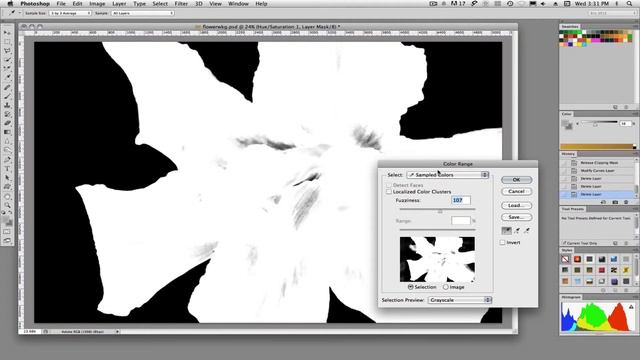Open the Select menu
Screen dimensions: 640x360
tap(160, 4)
